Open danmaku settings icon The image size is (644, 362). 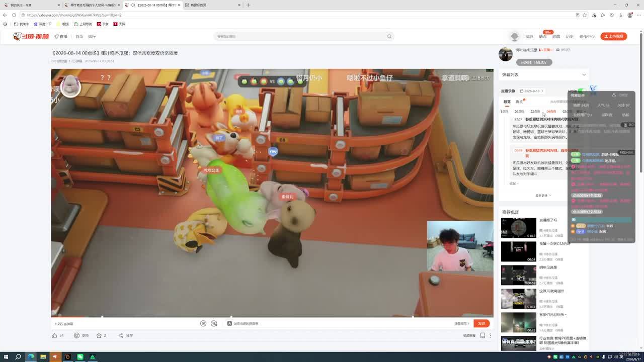click(x=214, y=324)
